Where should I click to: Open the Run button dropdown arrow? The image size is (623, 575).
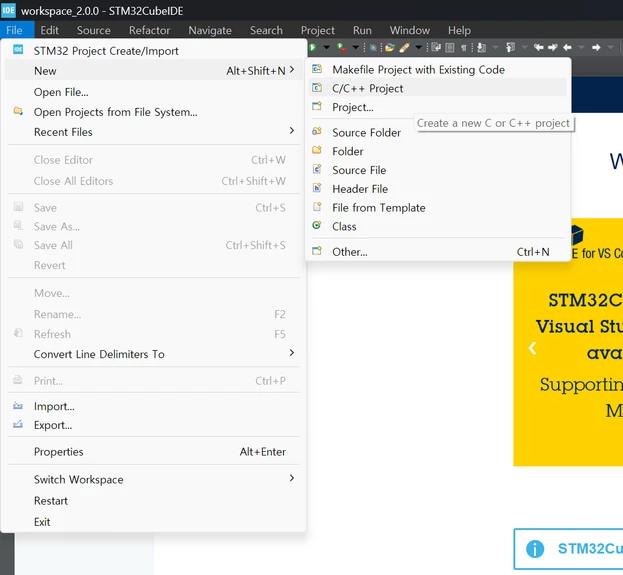point(326,48)
